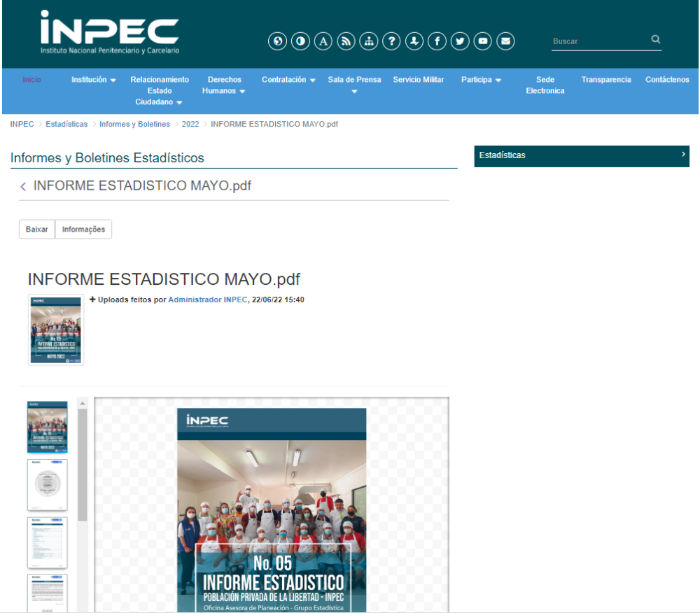This screenshot has width=700, height=613.
Task: Expand the Contratación dropdown menu
Action: point(288,80)
